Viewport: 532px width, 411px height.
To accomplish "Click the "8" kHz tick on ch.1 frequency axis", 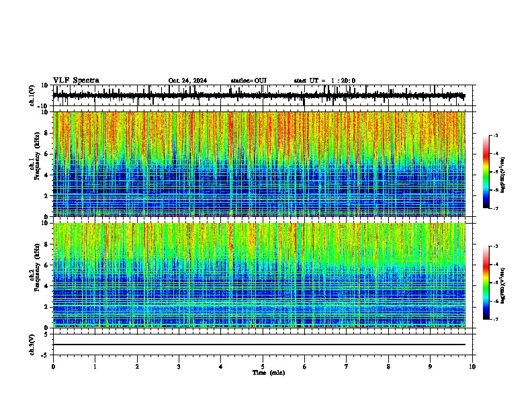I will 46,133.
